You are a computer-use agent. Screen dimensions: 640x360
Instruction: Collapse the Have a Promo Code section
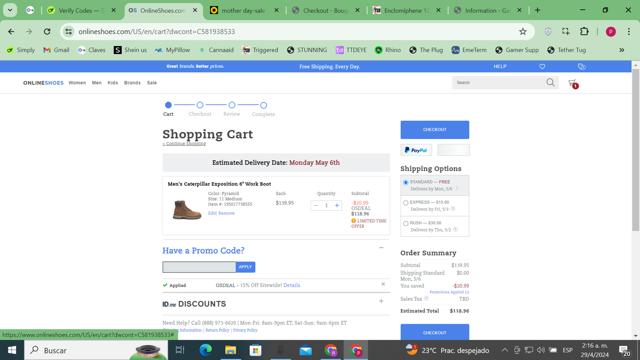tap(381, 248)
